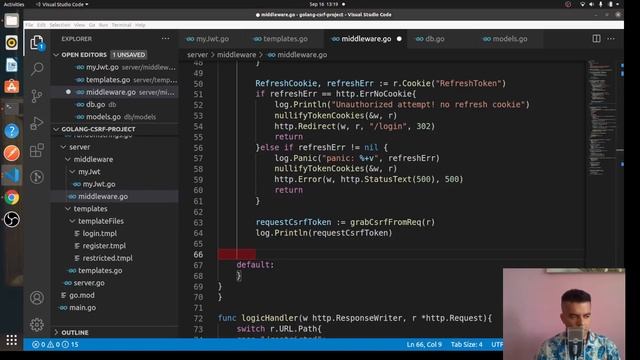Click Ln 66, Col 9 status entry

pyautogui.click(x=424, y=344)
